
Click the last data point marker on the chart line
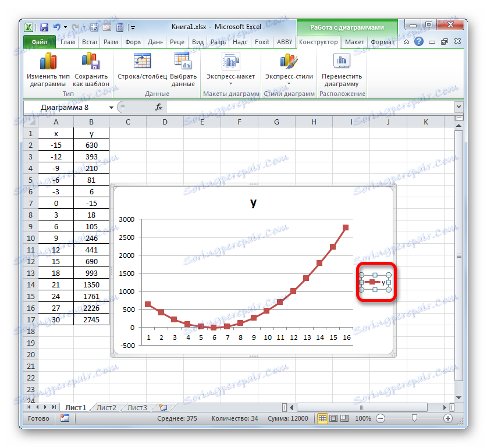(346, 227)
